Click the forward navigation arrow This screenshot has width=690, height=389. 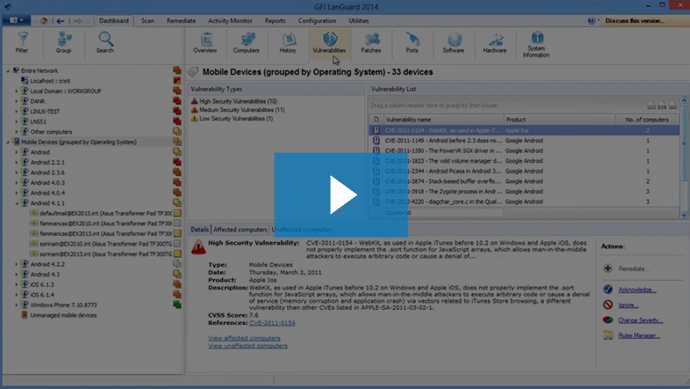click(77, 21)
